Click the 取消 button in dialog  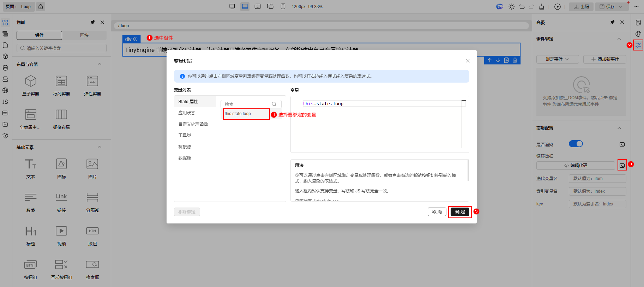click(437, 212)
